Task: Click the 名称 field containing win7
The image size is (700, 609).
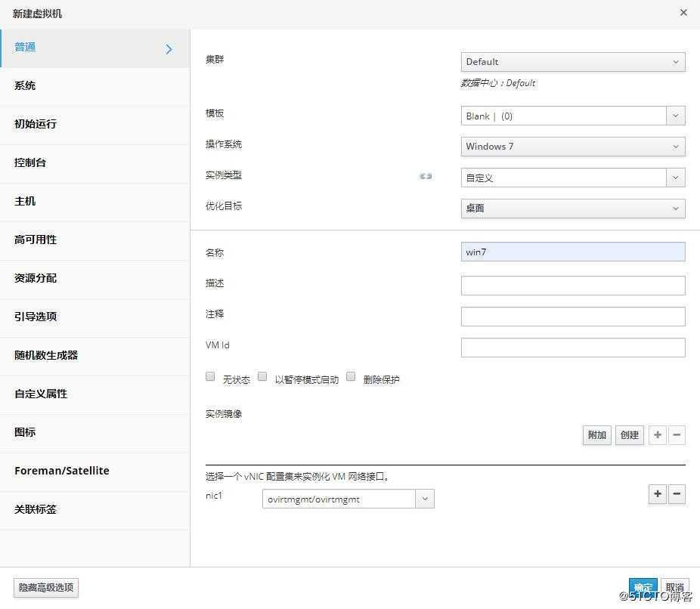Action: point(573,252)
